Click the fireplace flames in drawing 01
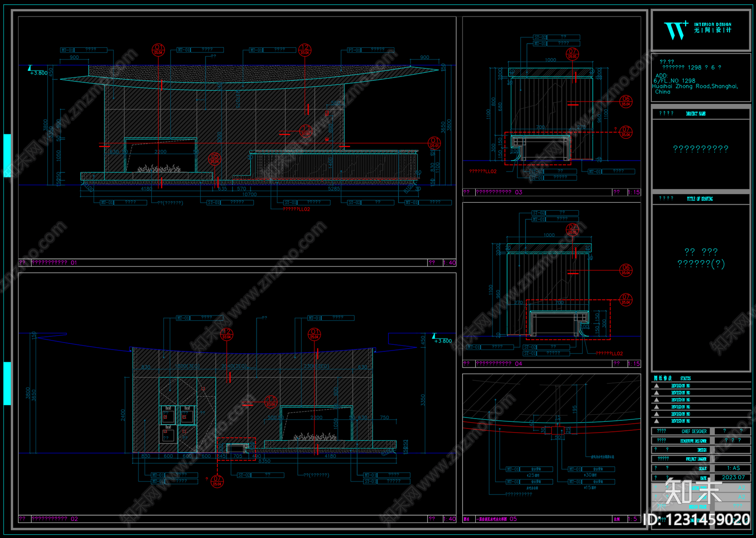Image resolution: width=756 pixels, height=538 pixels. (x=159, y=168)
